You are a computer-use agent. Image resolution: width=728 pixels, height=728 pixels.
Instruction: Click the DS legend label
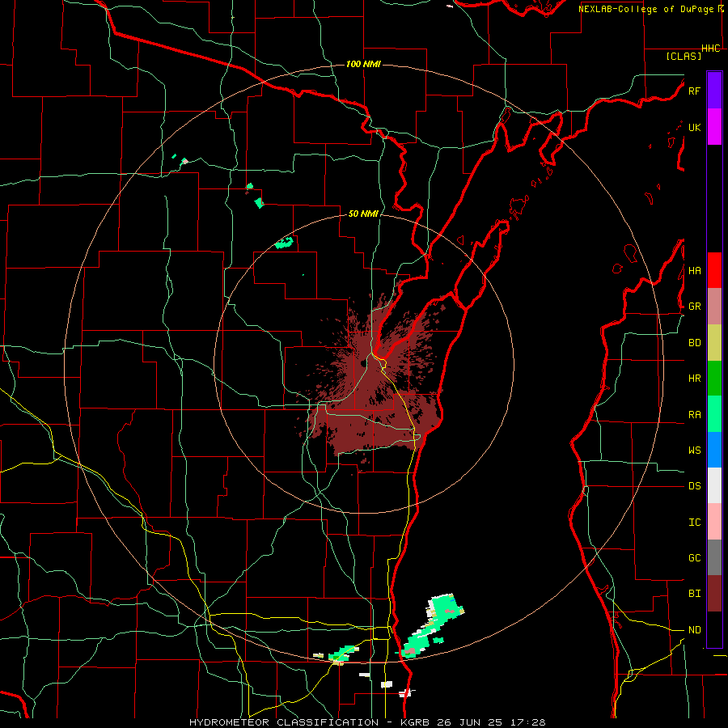(x=694, y=486)
